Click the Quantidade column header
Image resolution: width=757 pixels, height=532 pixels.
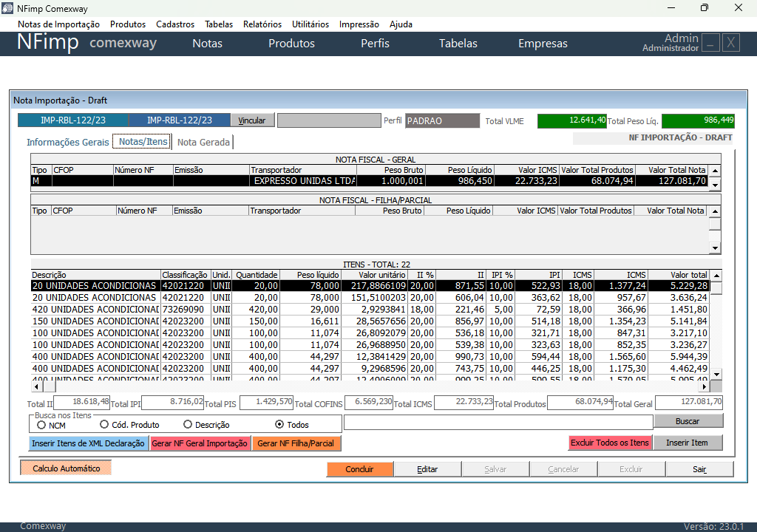tap(256, 275)
